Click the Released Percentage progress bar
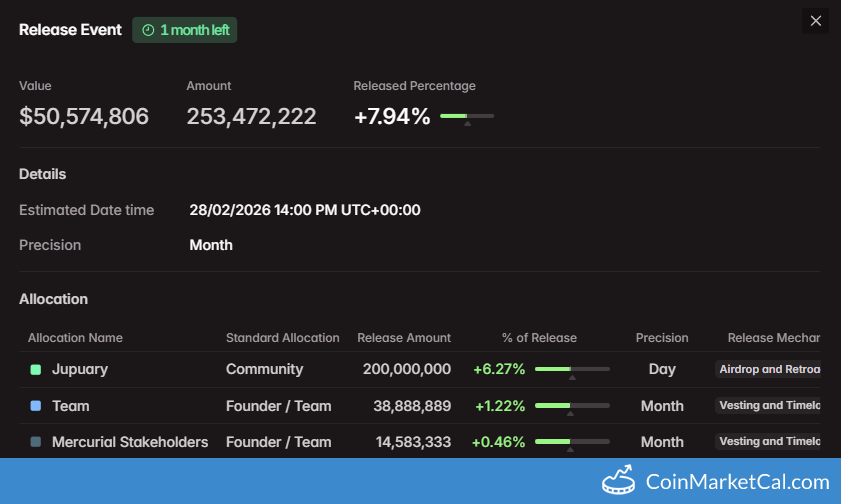 coord(467,117)
